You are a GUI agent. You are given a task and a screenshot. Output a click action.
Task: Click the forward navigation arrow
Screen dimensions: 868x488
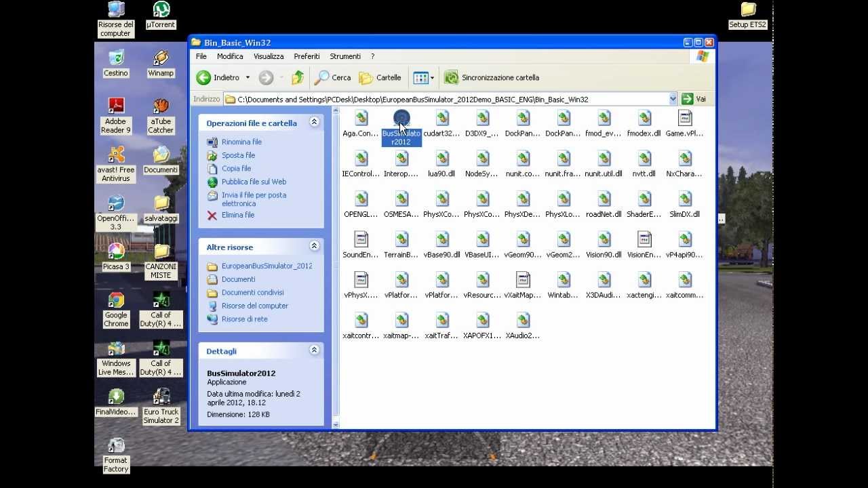pyautogui.click(x=266, y=78)
